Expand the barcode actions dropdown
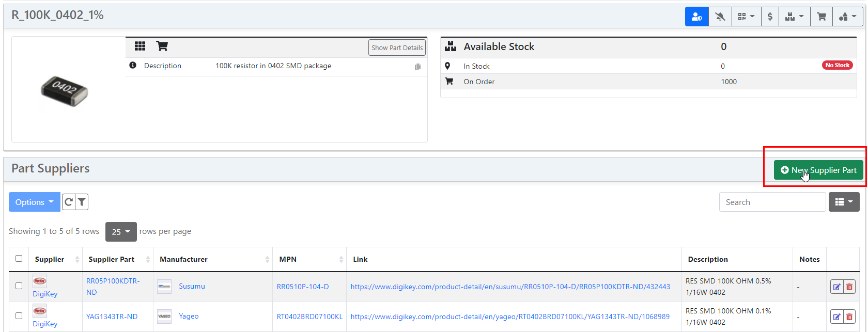The height and width of the screenshot is (332, 868). [746, 17]
